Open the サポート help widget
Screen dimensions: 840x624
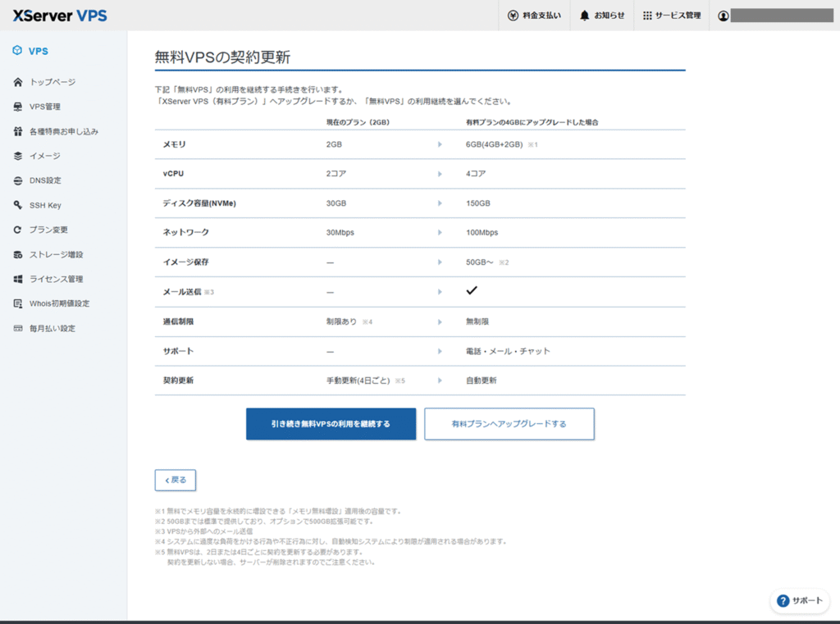pyautogui.click(x=799, y=601)
